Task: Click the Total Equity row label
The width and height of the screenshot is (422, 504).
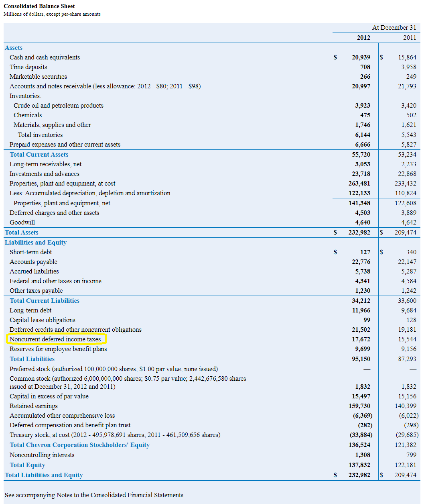Action: pyautogui.click(x=27, y=465)
